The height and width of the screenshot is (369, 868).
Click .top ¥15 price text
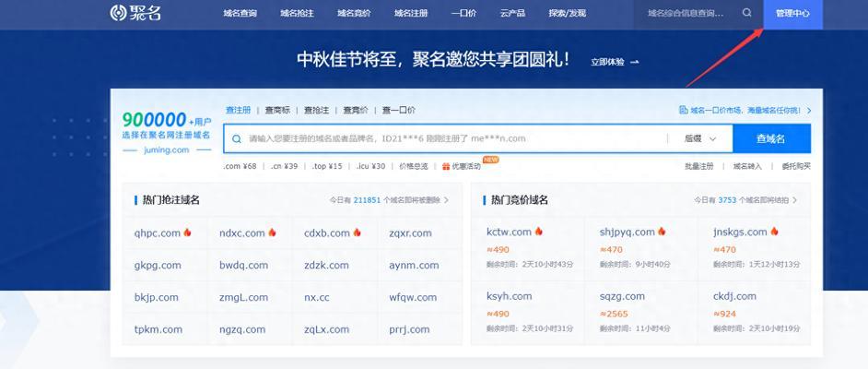[327, 166]
